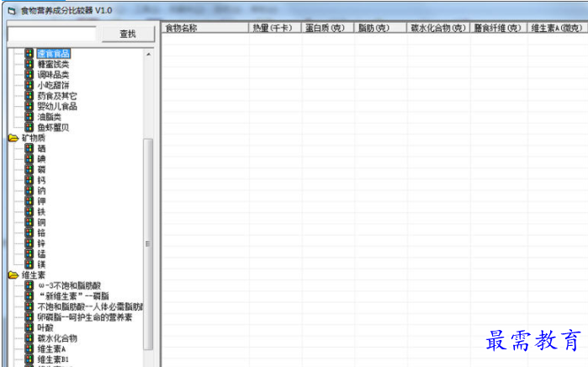
Task: Select 维生素A in the tree
Action: point(52,348)
